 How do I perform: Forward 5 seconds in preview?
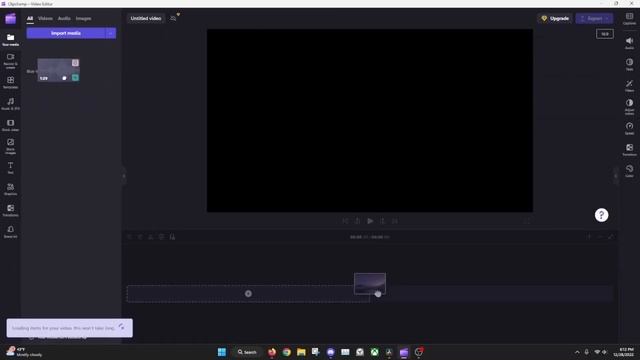coord(382,221)
